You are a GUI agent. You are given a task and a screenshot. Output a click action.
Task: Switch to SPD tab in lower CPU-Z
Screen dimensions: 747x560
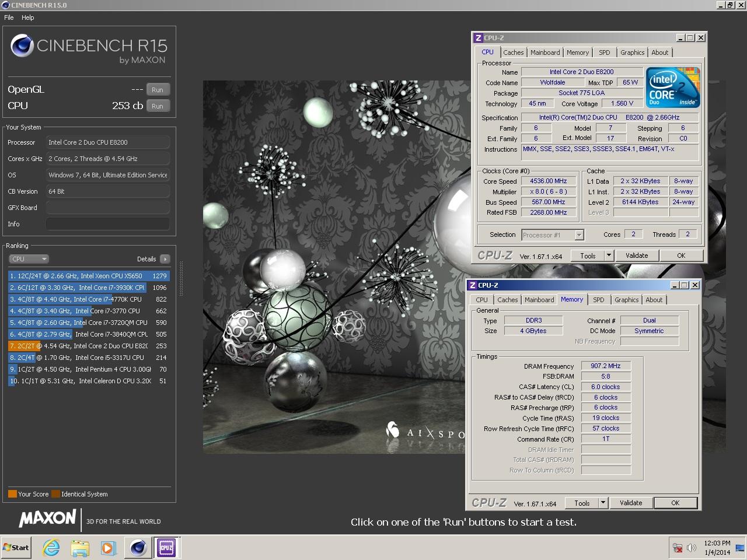[599, 300]
